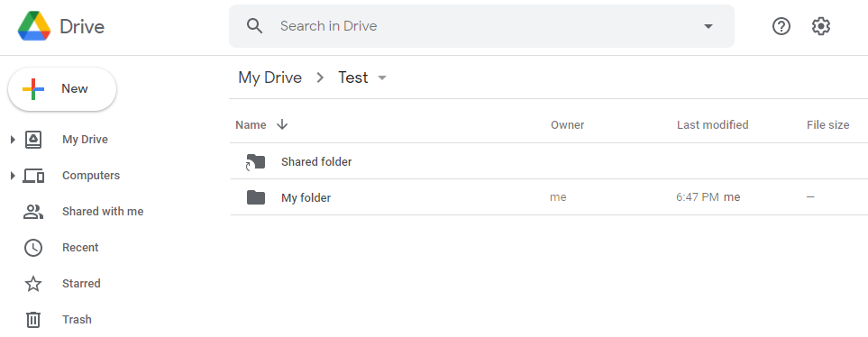Open search options dropdown arrow
868x337 pixels.
click(708, 26)
